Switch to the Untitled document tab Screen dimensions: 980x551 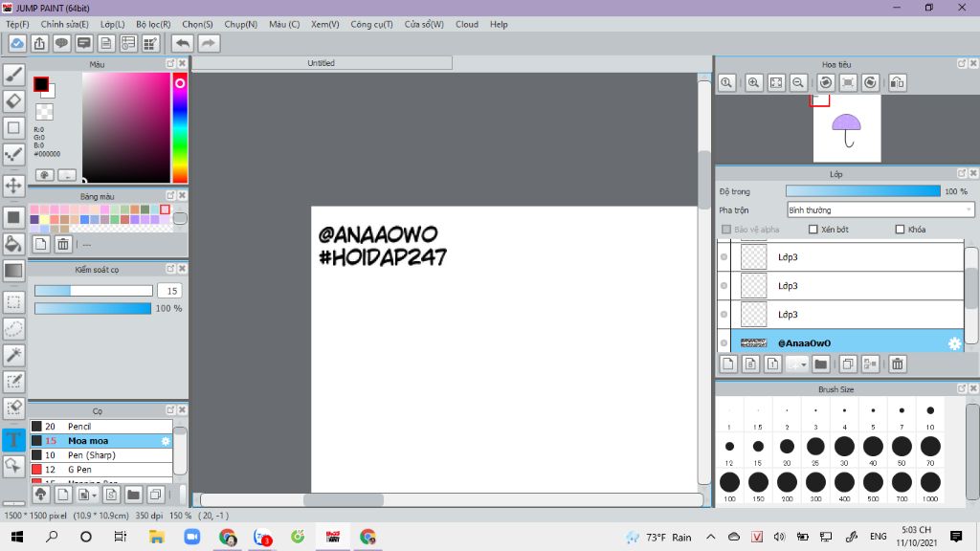322,63
